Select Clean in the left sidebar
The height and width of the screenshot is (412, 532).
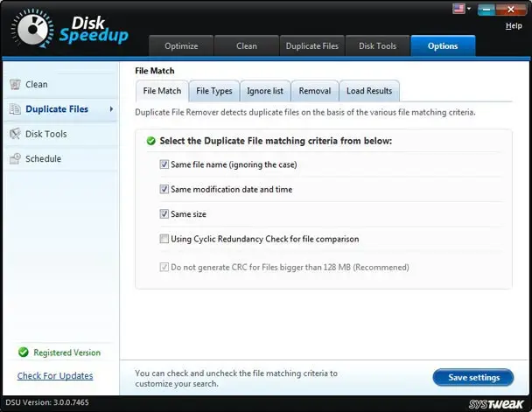(60, 84)
